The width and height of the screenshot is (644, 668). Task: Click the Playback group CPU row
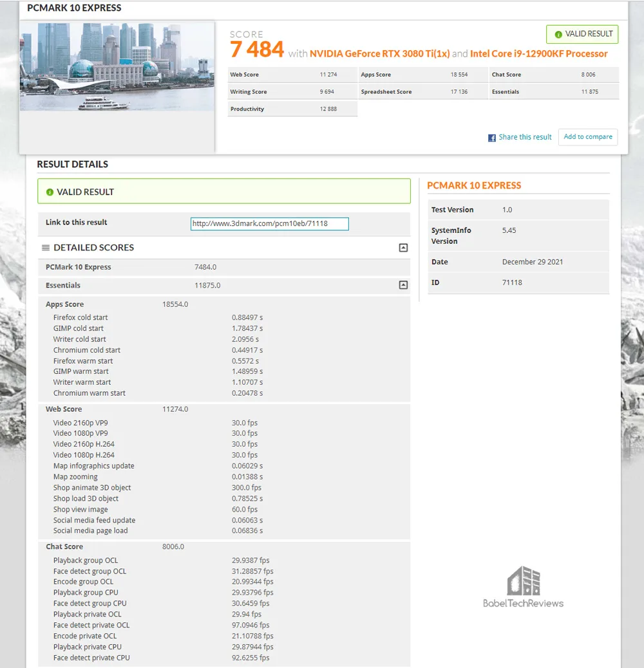tap(224, 593)
